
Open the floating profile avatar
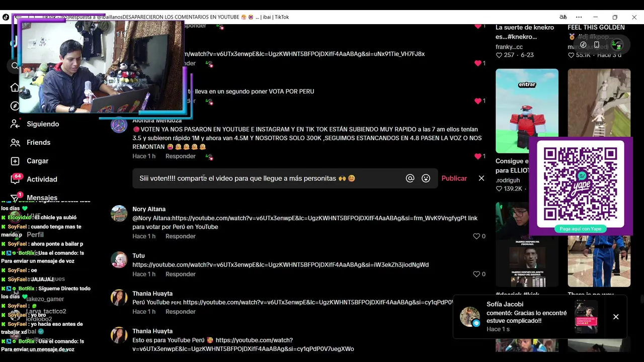click(x=617, y=45)
